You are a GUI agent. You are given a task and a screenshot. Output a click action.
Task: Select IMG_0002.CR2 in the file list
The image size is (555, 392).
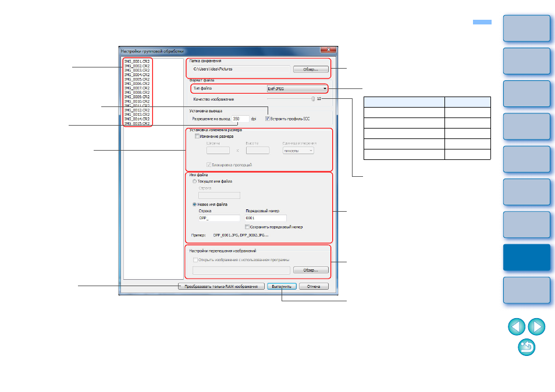(x=137, y=66)
